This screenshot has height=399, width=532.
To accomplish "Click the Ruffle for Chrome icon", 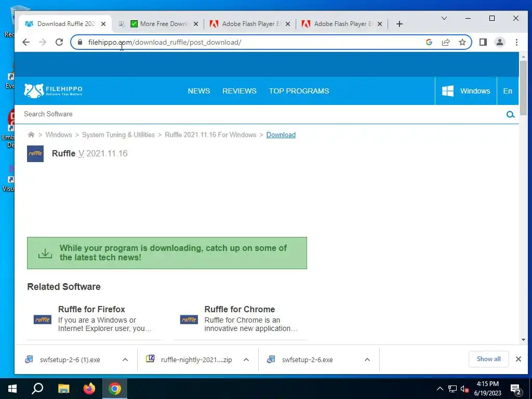I will pos(189,320).
